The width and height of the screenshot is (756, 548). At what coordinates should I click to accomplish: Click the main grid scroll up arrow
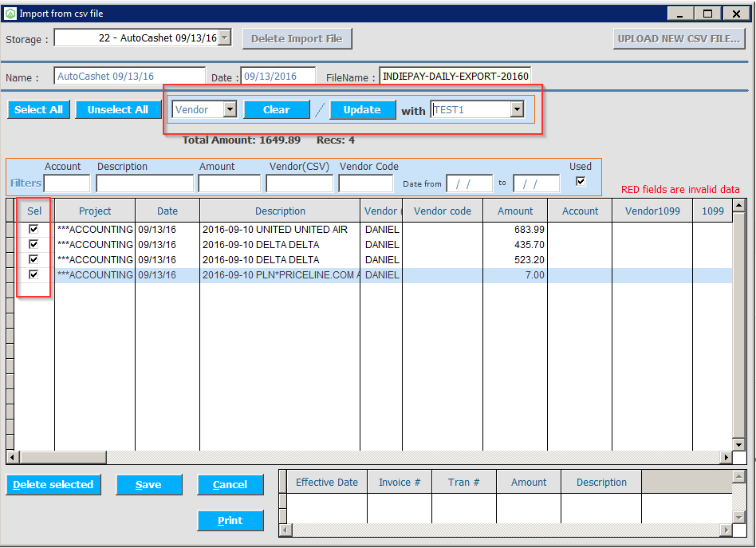point(738,206)
